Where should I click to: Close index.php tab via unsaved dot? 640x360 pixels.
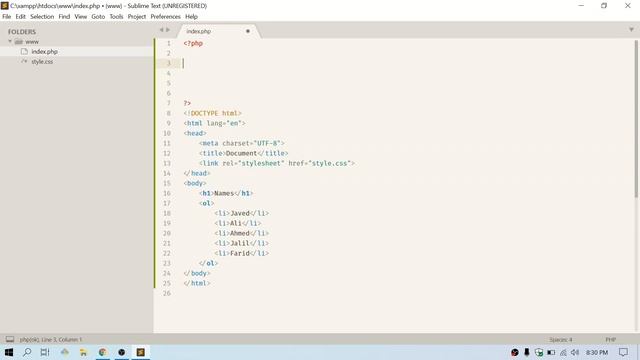click(x=248, y=31)
